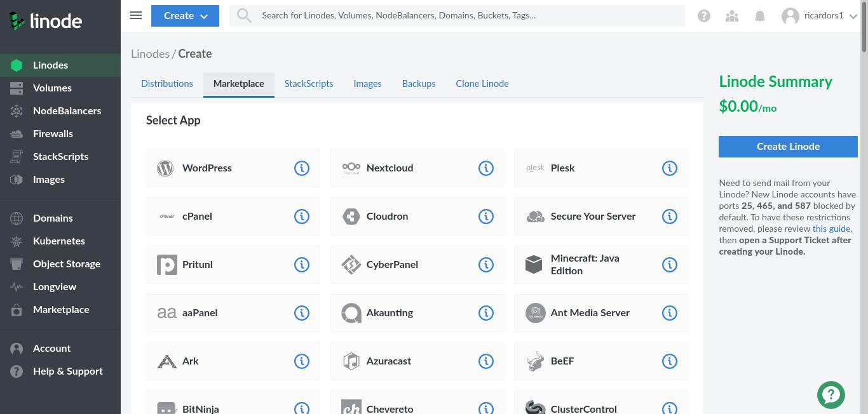
Task: Show info for Pritunl app
Action: [x=302, y=265]
